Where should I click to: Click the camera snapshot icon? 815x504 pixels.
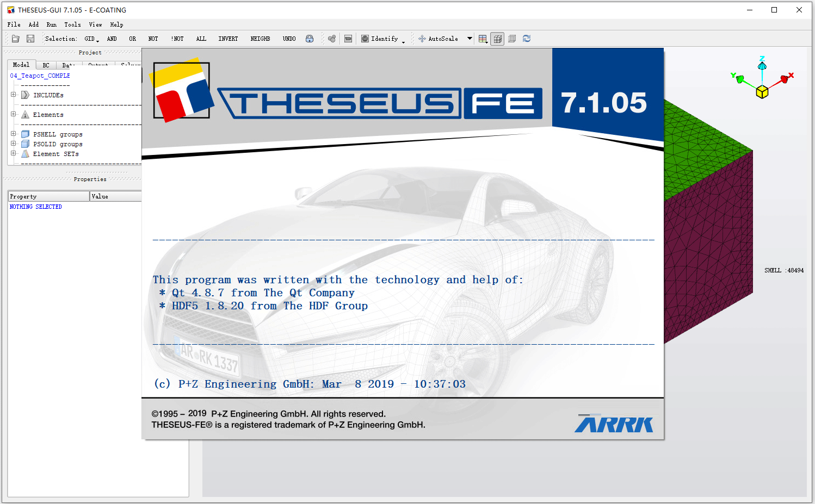tap(348, 39)
